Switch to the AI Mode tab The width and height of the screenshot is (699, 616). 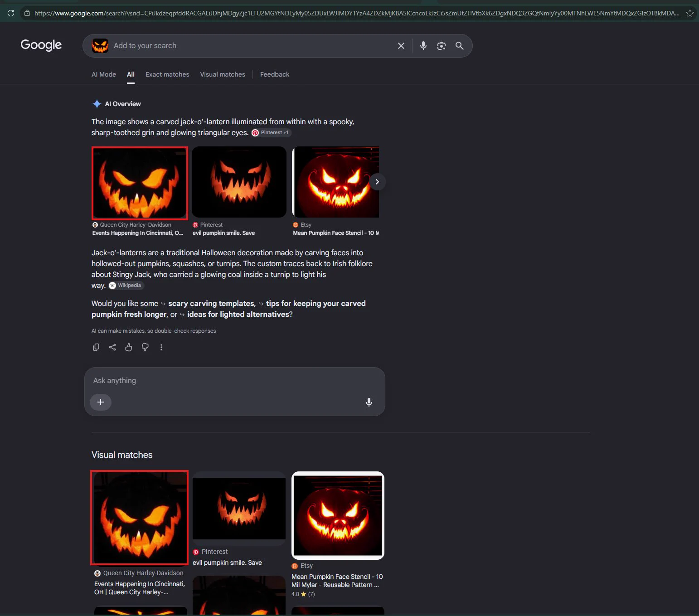[x=104, y=74]
